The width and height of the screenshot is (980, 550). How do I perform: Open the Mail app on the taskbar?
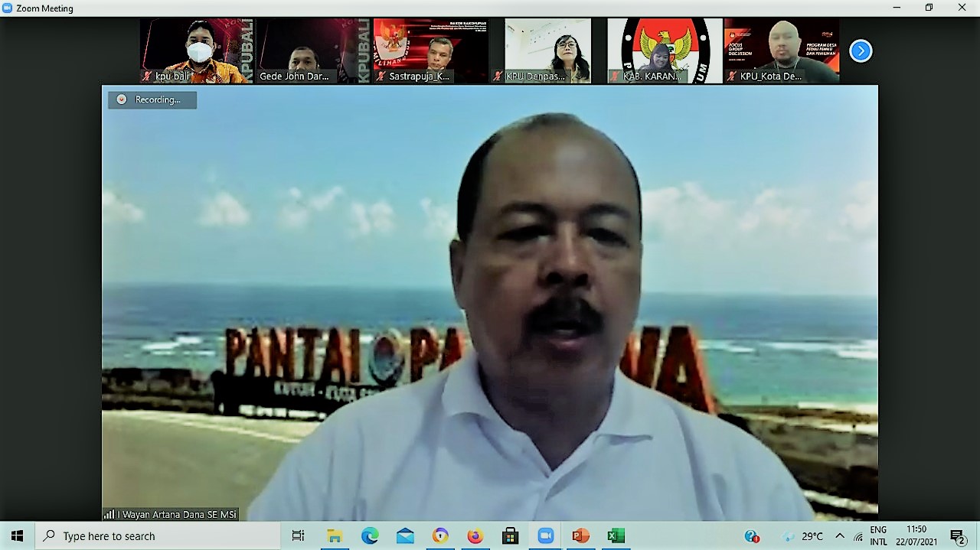tap(405, 536)
